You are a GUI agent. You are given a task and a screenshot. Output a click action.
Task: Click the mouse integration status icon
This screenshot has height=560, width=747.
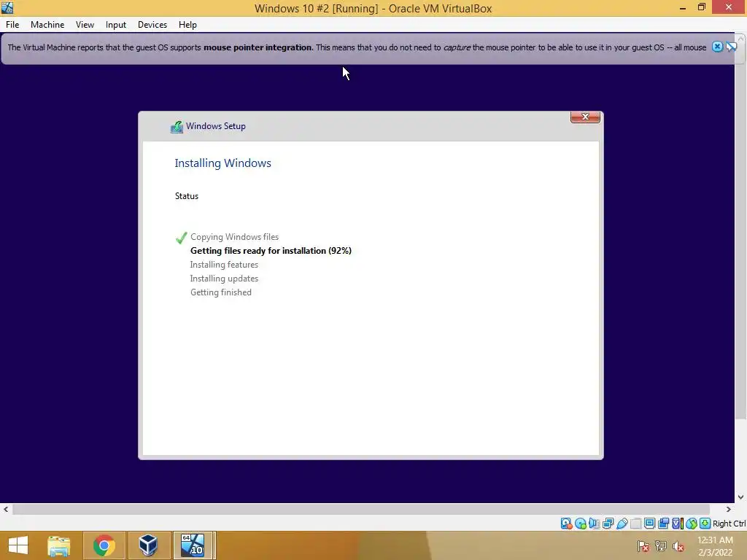pos(692,524)
